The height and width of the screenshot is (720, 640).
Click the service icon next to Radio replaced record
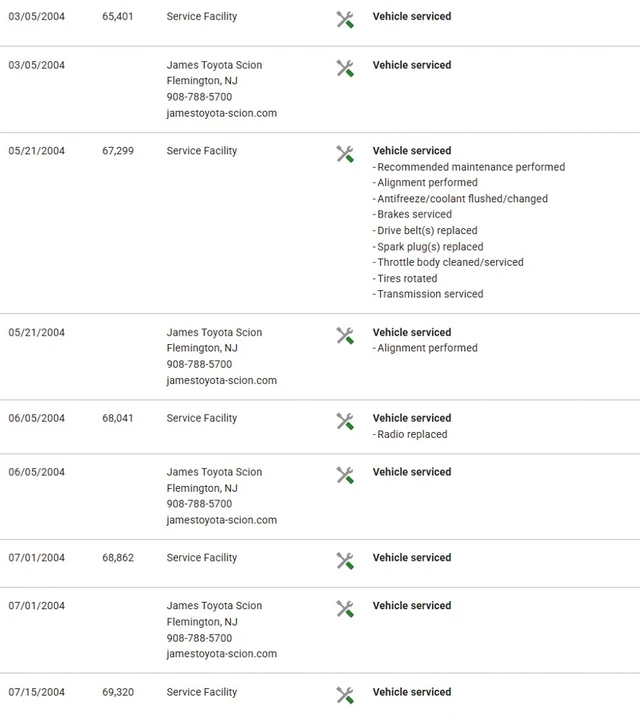pos(345,422)
